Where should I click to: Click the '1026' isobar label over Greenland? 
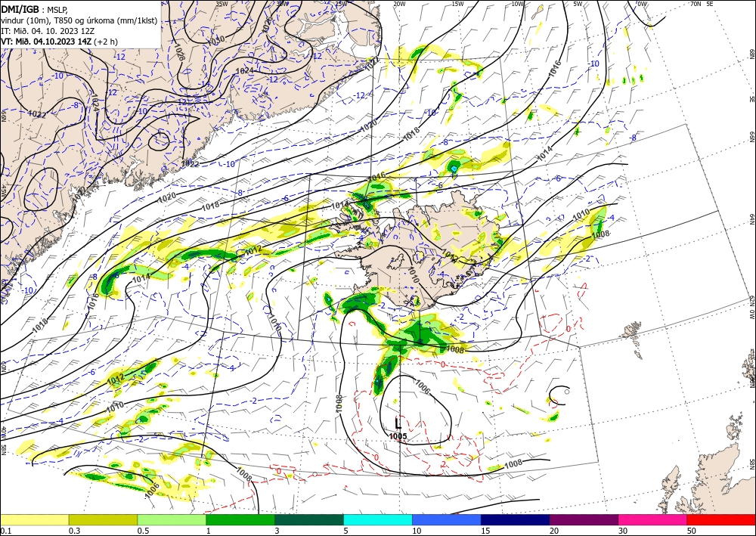[x=267, y=25]
